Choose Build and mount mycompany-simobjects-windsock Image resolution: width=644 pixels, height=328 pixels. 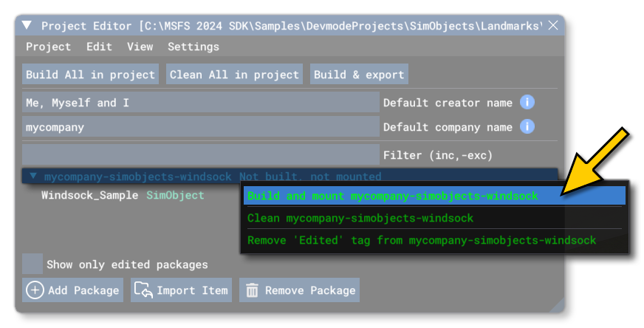(434, 196)
